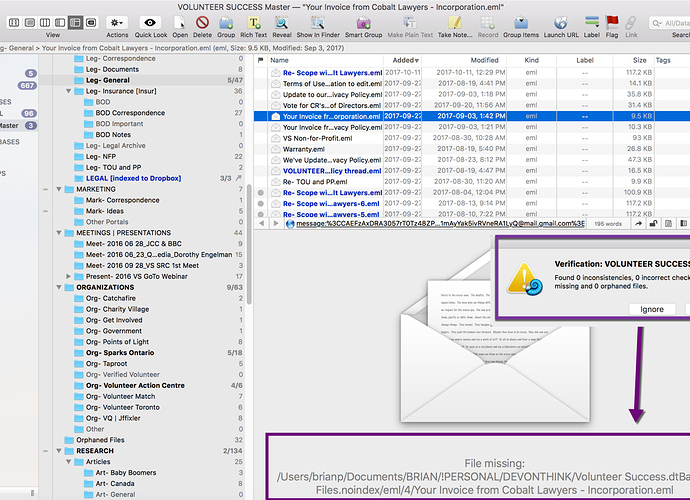Go forward with preview navigation arrow

(276, 224)
